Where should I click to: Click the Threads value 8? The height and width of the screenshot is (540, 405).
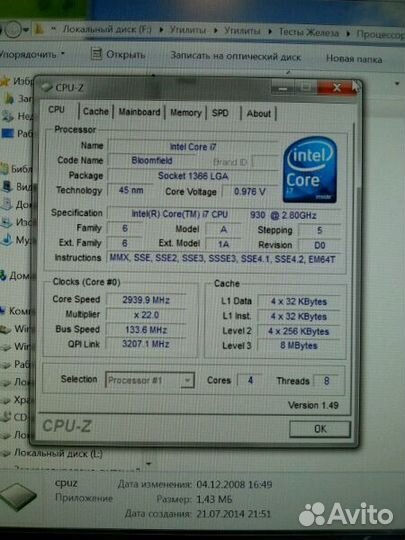pos(326,381)
